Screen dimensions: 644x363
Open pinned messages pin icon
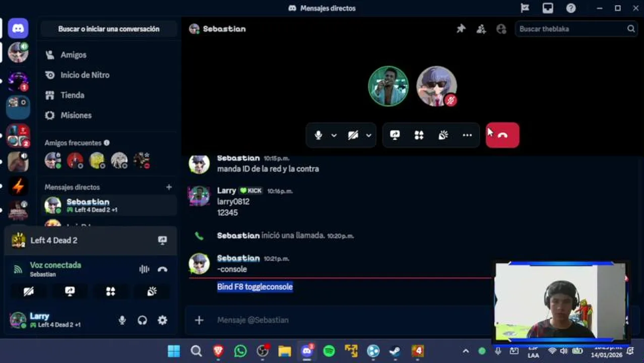[461, 29]
